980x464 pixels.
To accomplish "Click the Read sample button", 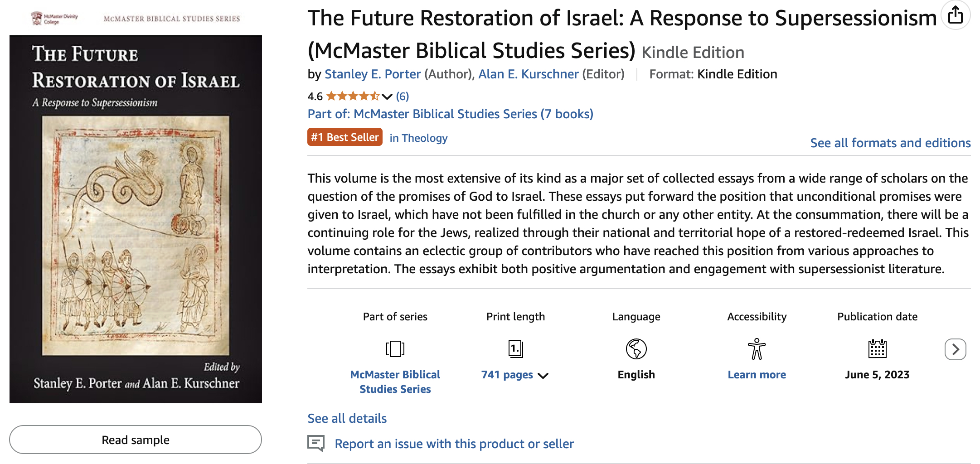I will (136, 440).
